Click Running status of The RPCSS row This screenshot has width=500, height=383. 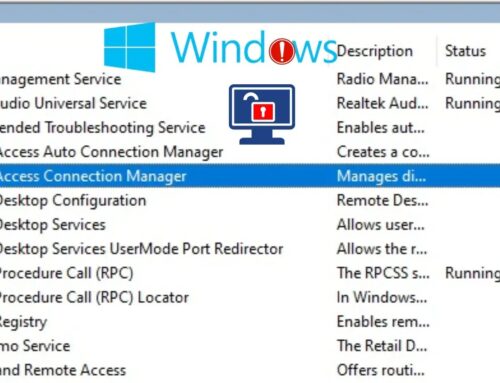pos(473,273)
